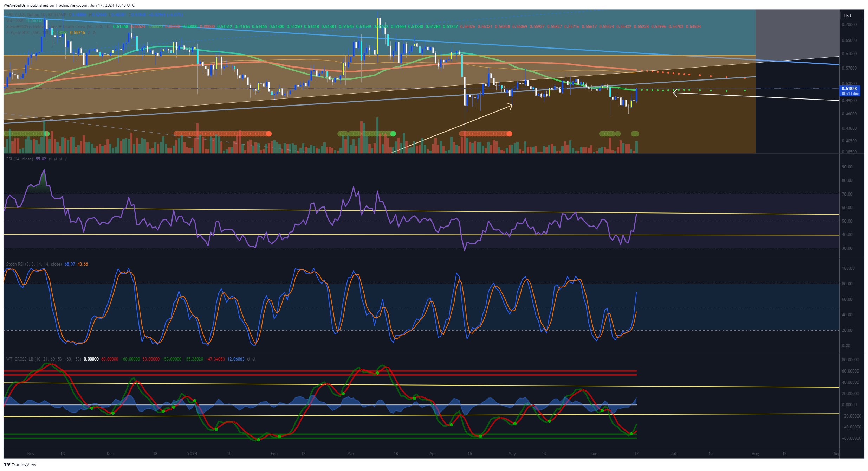868x471 pixels.
Task: Click the 0.46000 price axis label
Action: (849, 114)
